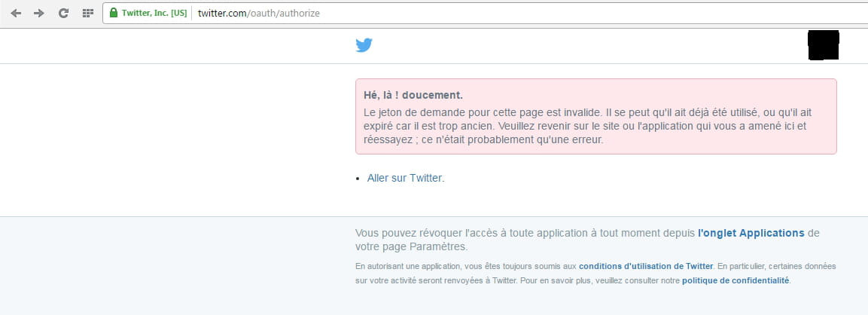Reload the page with the refresh icon
Image resolution: width=868 pixels, height=315 pixels.
coord(63,13)
